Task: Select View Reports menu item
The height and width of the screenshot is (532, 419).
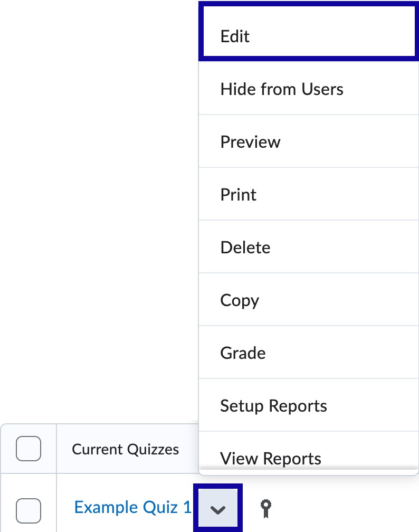Action: (308, 458)
